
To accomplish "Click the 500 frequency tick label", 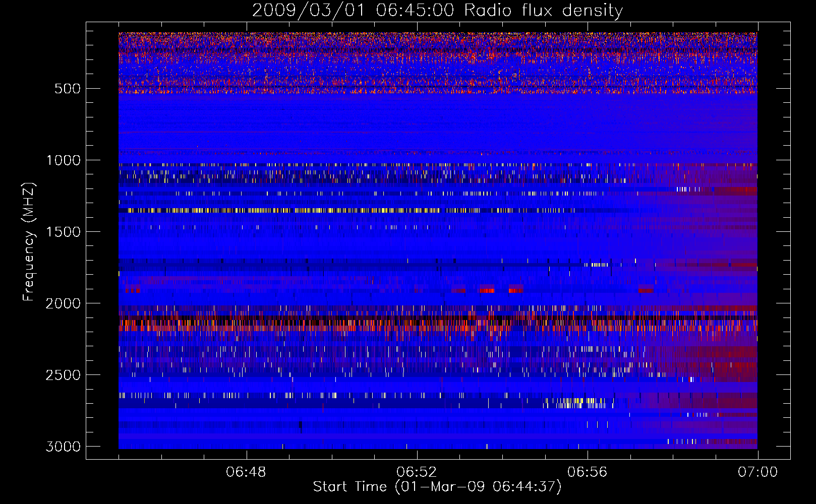I will click(68, 89).
